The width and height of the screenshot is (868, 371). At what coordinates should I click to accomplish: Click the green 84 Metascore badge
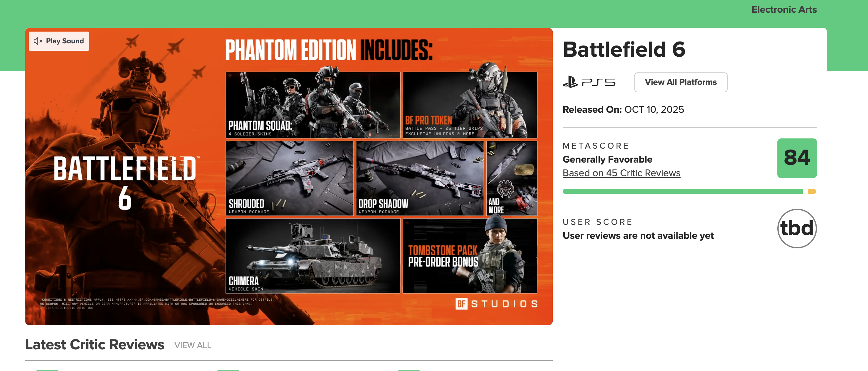pyautogui.click(x=797, y=158)
